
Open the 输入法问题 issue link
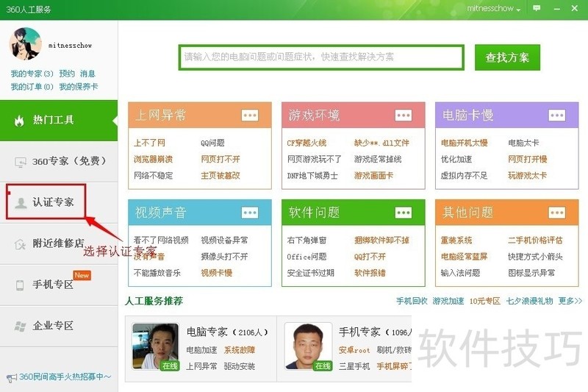click(x=461, y=273)
